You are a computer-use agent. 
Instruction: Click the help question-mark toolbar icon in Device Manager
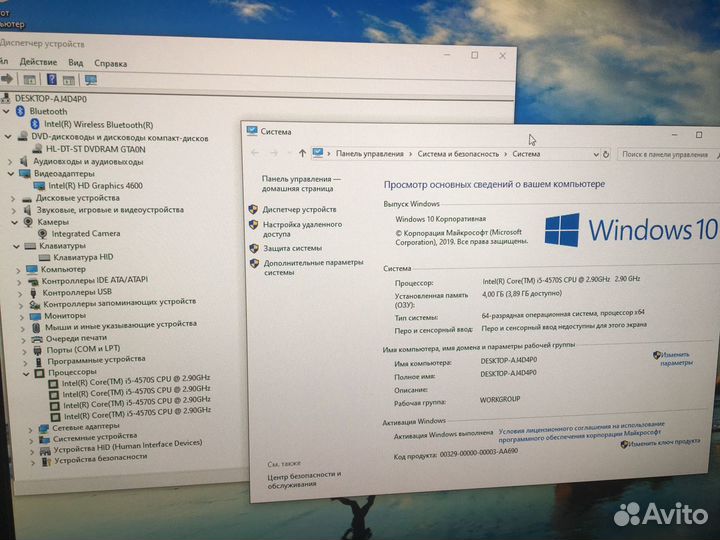click(52, 79)
